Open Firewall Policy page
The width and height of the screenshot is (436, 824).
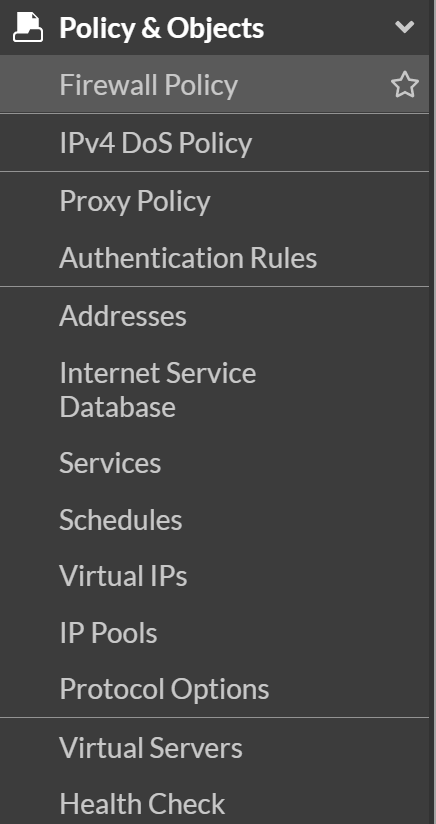click(x=214, y=84)
